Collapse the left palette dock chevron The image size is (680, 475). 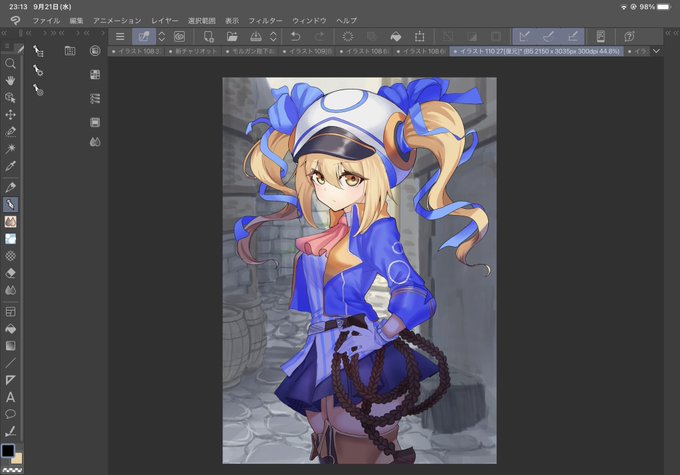click(4, 33)
